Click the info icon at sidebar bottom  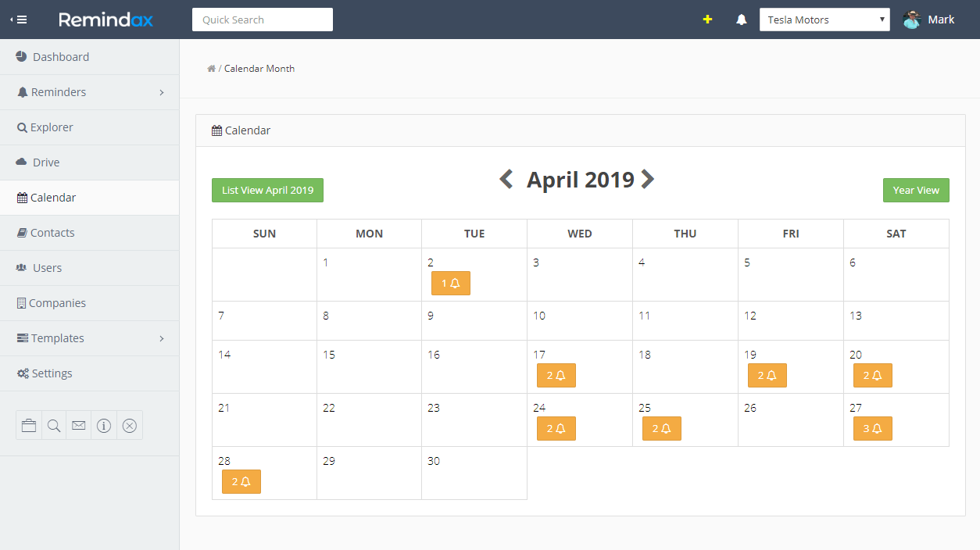click(x=104, y=425)
